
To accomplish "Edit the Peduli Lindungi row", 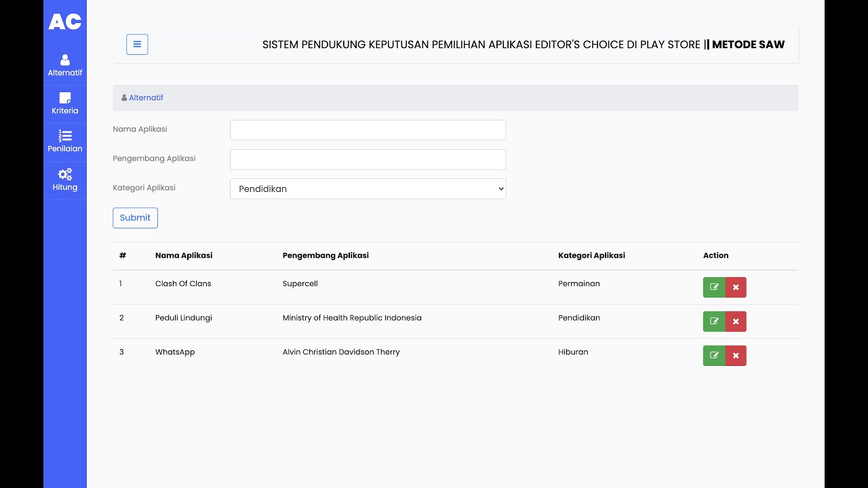I will click(x=714, y=321).
